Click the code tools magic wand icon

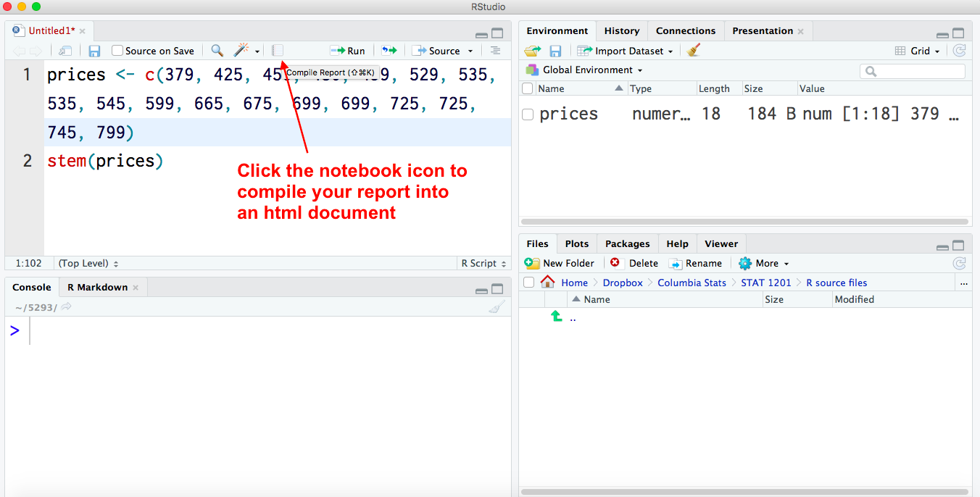241,50
